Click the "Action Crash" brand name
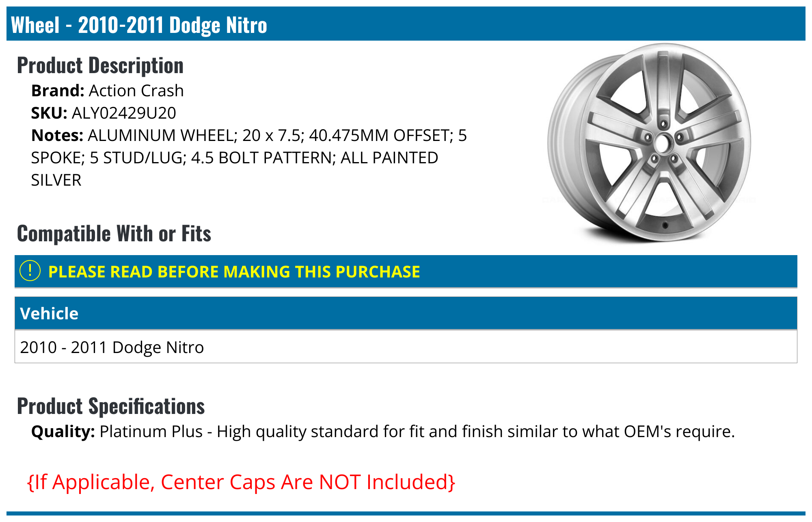Viewport: 812px width, 522px height. tap(136, 91)
